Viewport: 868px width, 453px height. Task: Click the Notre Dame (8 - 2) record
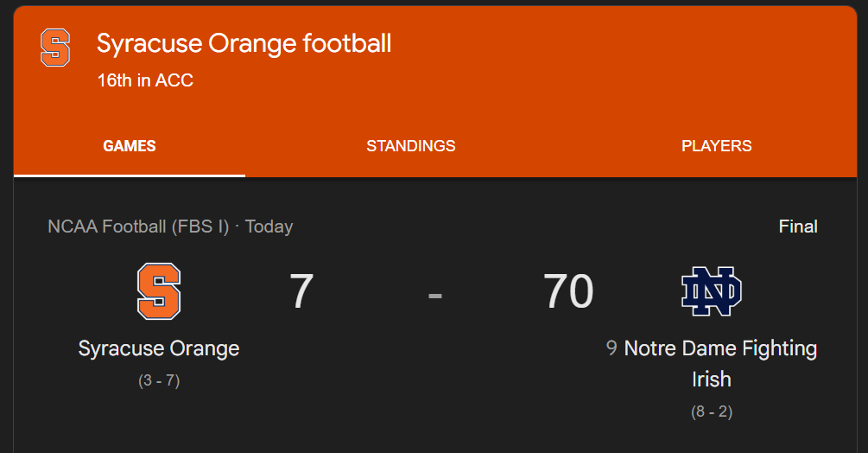coord(712,412)
